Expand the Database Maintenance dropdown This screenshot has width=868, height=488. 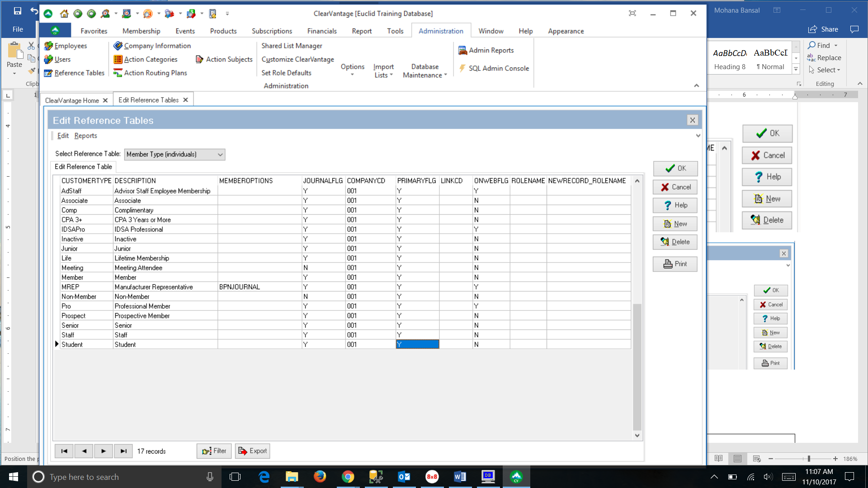(425, 70)
